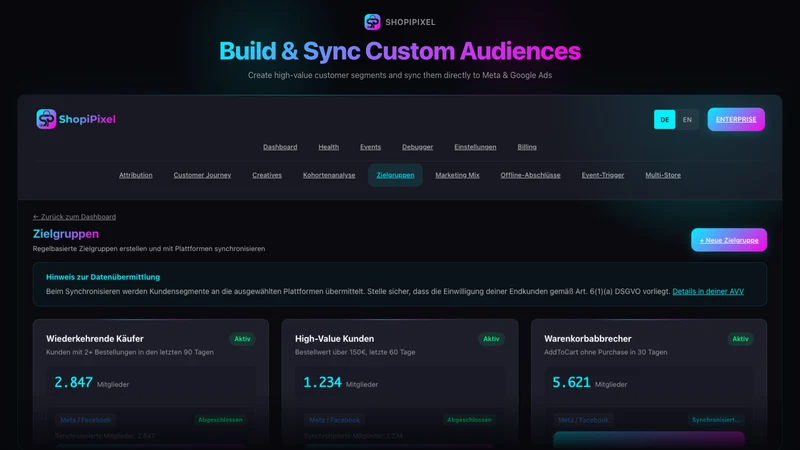The width and height of the screenshot is (800, 450).
Task: Go to the Health page
Action: (329, 147)
